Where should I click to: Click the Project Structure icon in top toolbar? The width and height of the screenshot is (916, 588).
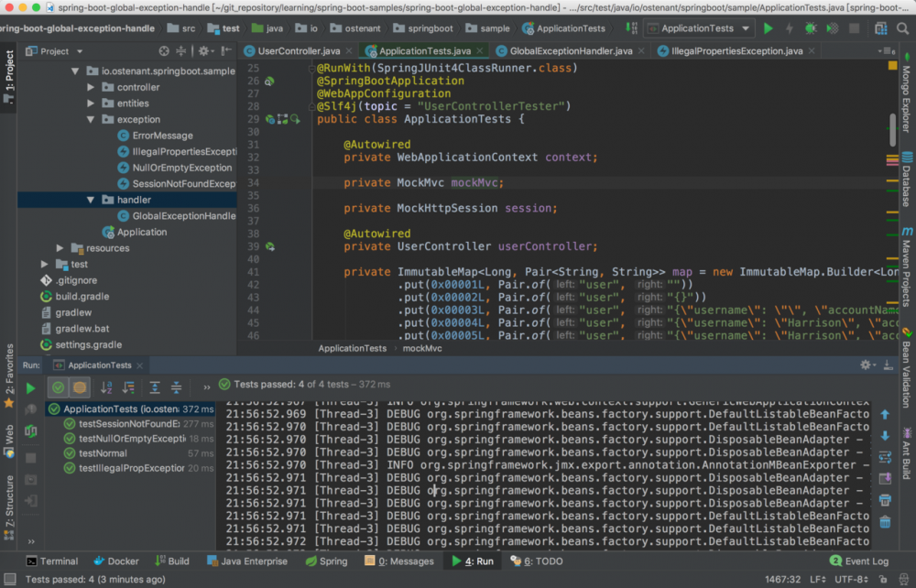881,28
